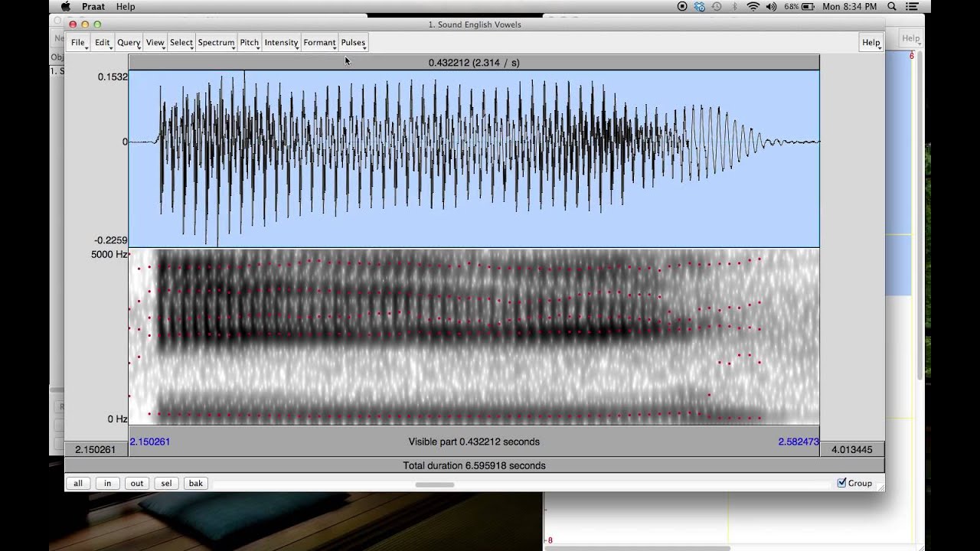Click the end time 2.582473 in blue
The width and height of the screenshot is (980, 551).
pos(799,442)
